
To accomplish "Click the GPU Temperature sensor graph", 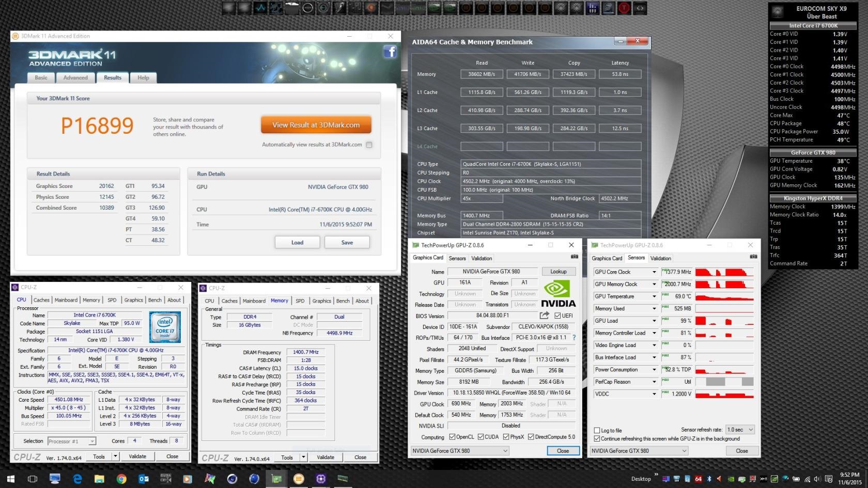I will (x=724, y=296).
